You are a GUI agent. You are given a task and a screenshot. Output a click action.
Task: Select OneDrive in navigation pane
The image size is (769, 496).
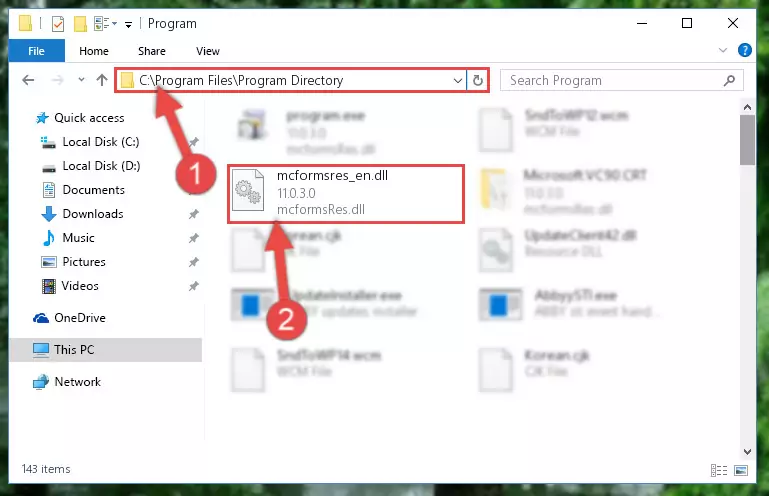[x=79, y=318]
